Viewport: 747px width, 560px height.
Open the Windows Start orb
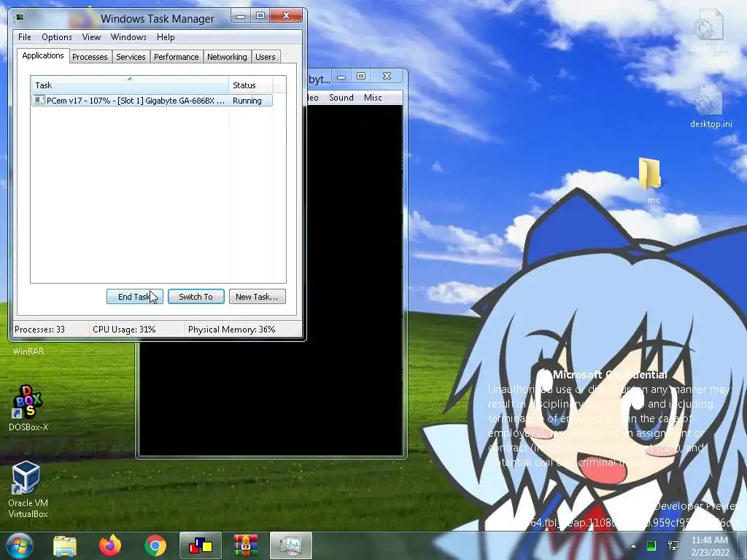[19, 545]
